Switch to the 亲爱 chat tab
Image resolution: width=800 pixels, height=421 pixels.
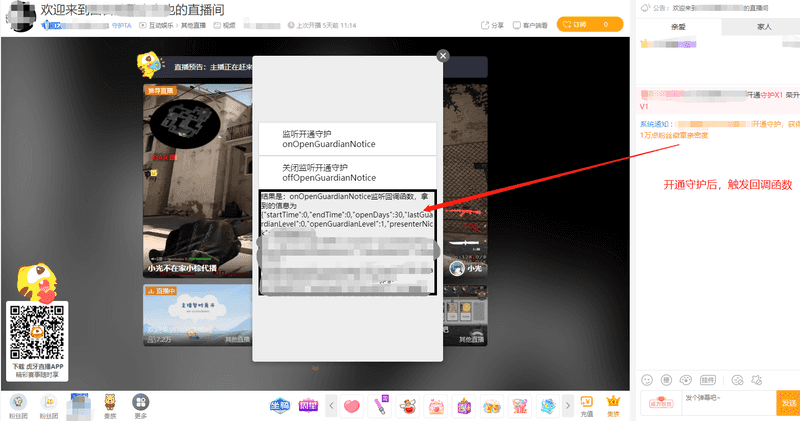678,27
